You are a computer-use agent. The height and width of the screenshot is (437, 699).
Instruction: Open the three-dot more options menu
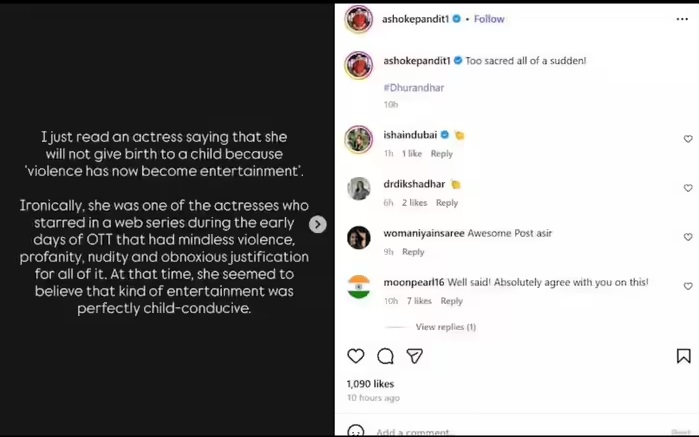click(682, 19)
